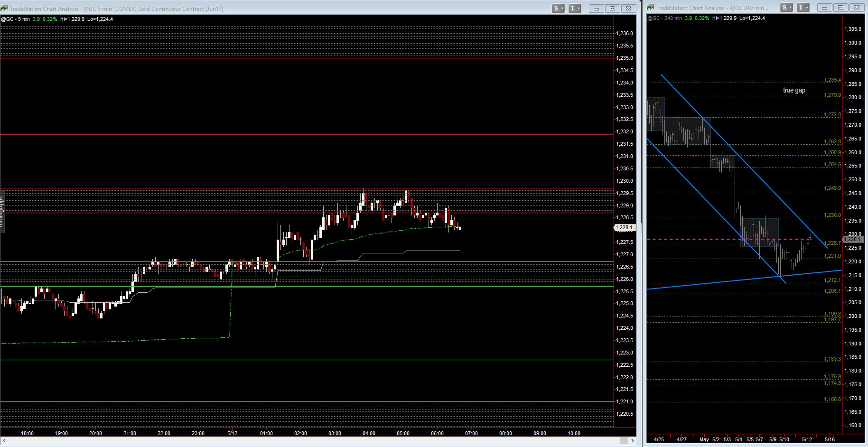Click the 5/12 date label on the 5 min time axis

233,433
